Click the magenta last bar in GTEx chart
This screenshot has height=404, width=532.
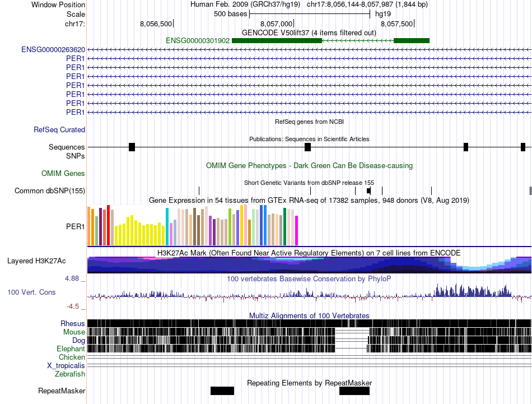(297, 230)
